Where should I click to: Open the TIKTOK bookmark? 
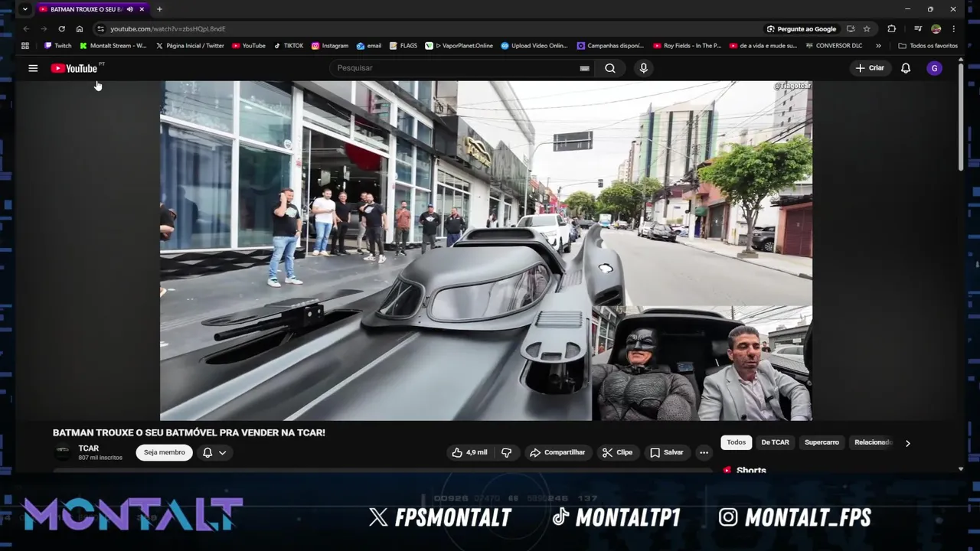[289, 46]
